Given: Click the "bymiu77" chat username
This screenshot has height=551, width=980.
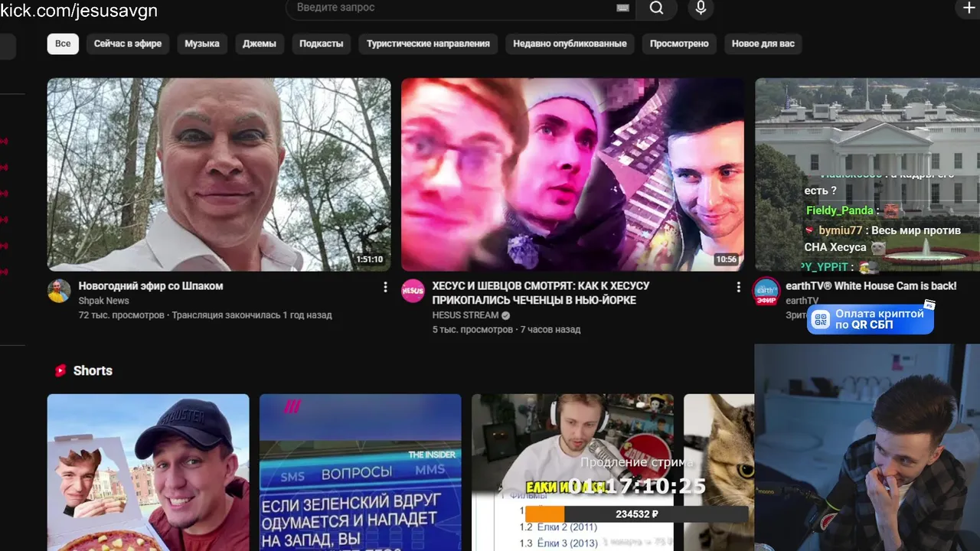Looking at the screenshot, I should (841, 230).
